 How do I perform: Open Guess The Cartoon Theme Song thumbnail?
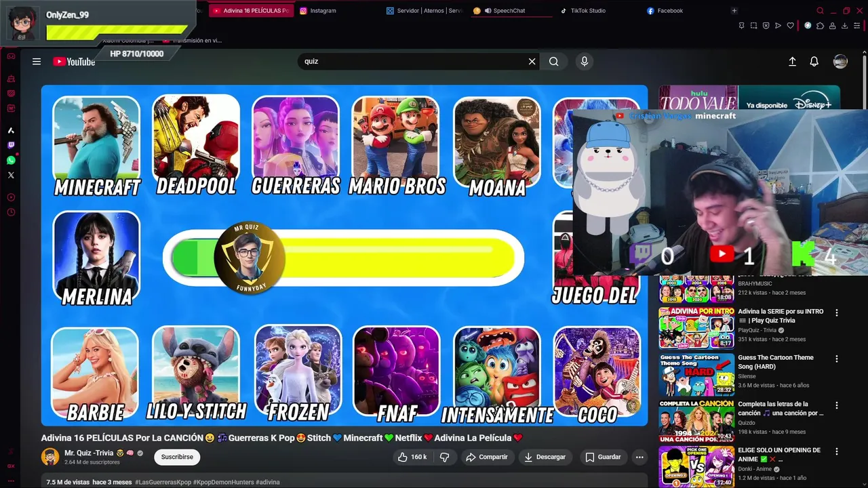pyautogui.click(x=696, y=373)
